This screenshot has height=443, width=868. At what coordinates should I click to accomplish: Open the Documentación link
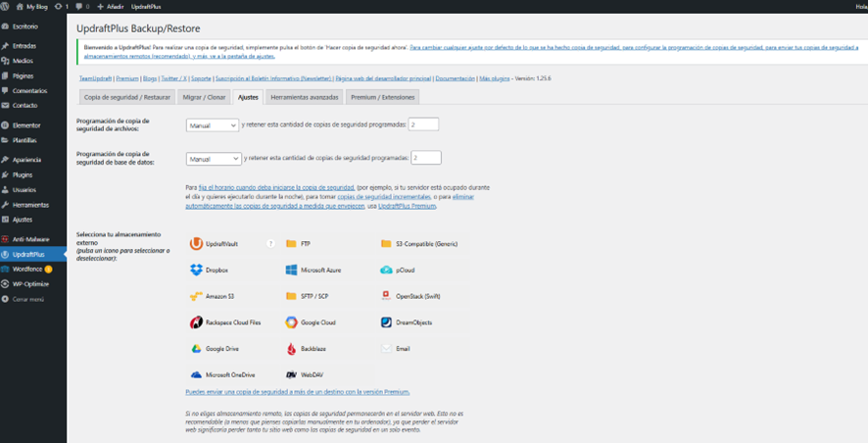pos(455,78)
